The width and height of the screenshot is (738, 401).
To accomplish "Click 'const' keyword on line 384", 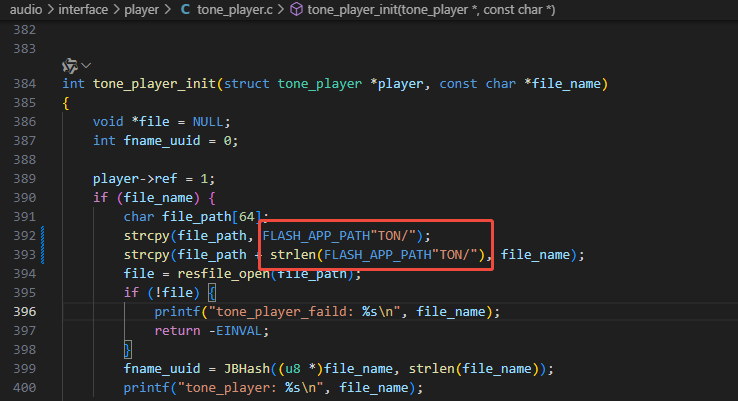I will point(458,84).
